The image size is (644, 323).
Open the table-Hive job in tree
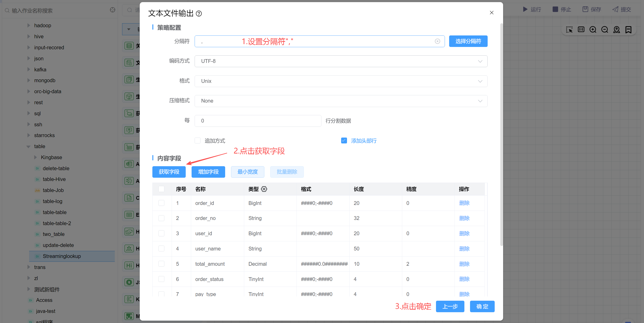pyautogui.click(x=54, y=179)
